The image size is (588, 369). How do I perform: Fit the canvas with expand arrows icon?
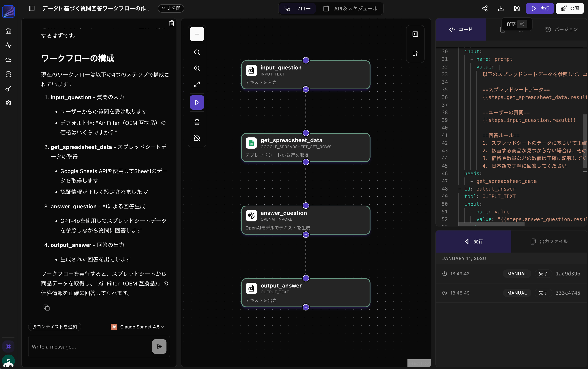click(197, 85)
